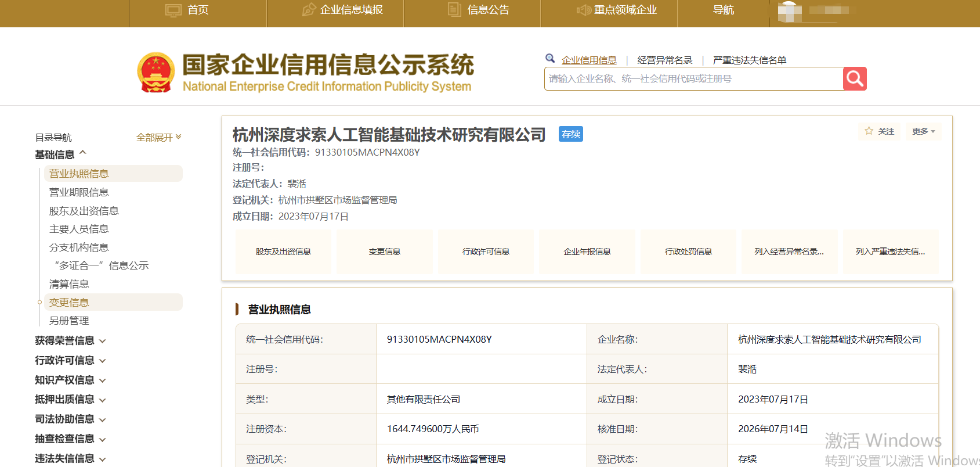Expand all sections with 全部展开
The image size is (980, 467).
(159, 137)
